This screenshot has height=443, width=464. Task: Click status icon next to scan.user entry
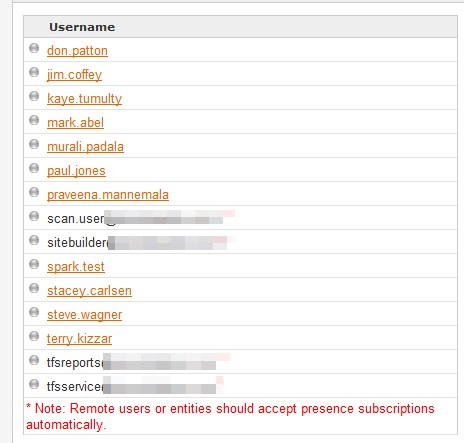[x=34, y=216]
